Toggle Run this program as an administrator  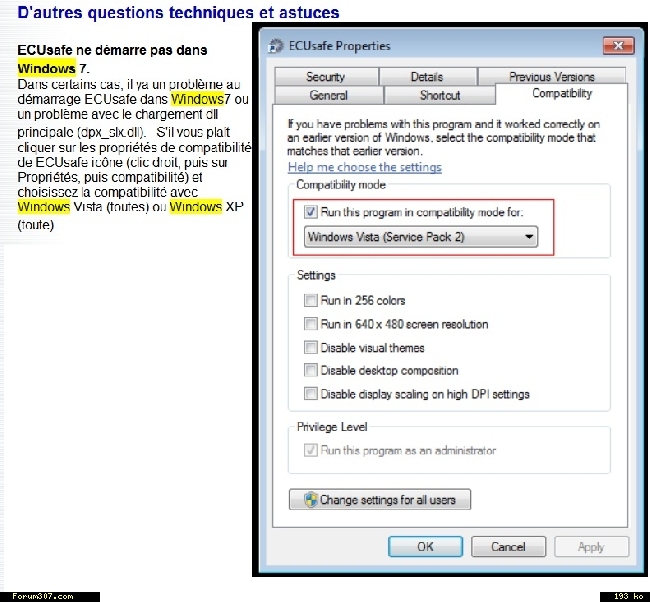pos(310,450)
